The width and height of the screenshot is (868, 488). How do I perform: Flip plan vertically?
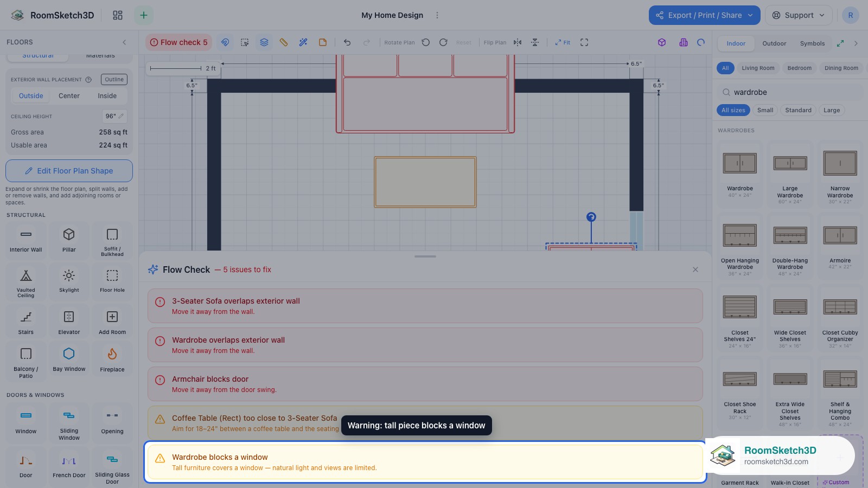(x=535, y=42)
